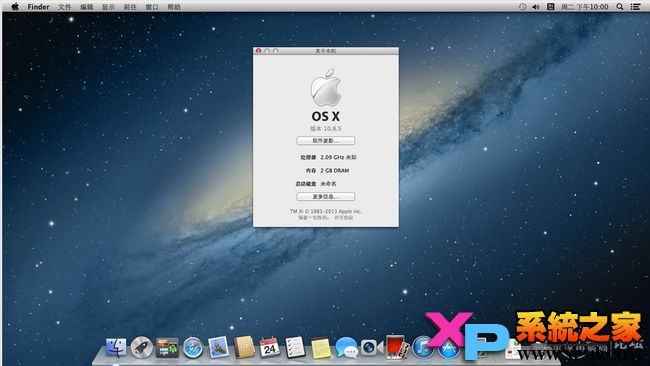Click the 关于本机 window title bar
Image resolution: width=650 pixels, height=366 pixels.
click(326, 51)
